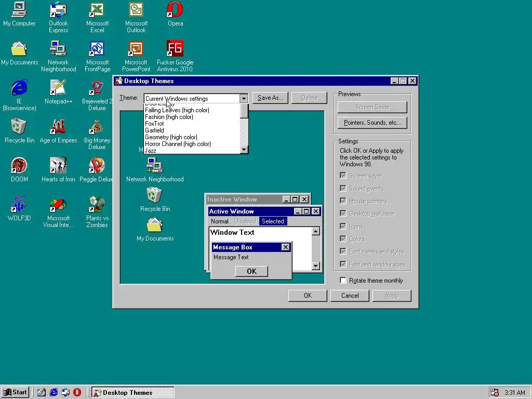Choose Fashion (high color) theme
532x399 pixels.
pos(192,117)
